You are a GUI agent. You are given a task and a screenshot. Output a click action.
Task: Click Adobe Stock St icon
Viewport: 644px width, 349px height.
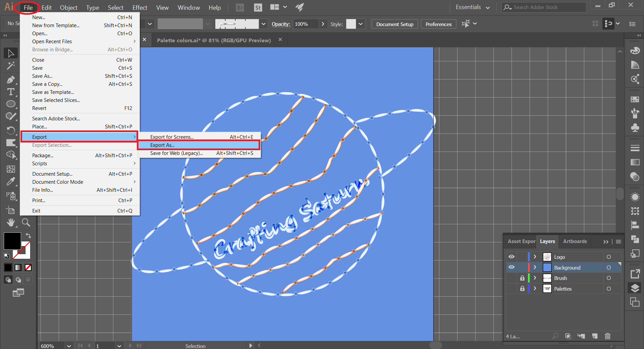tap(258, 7)
